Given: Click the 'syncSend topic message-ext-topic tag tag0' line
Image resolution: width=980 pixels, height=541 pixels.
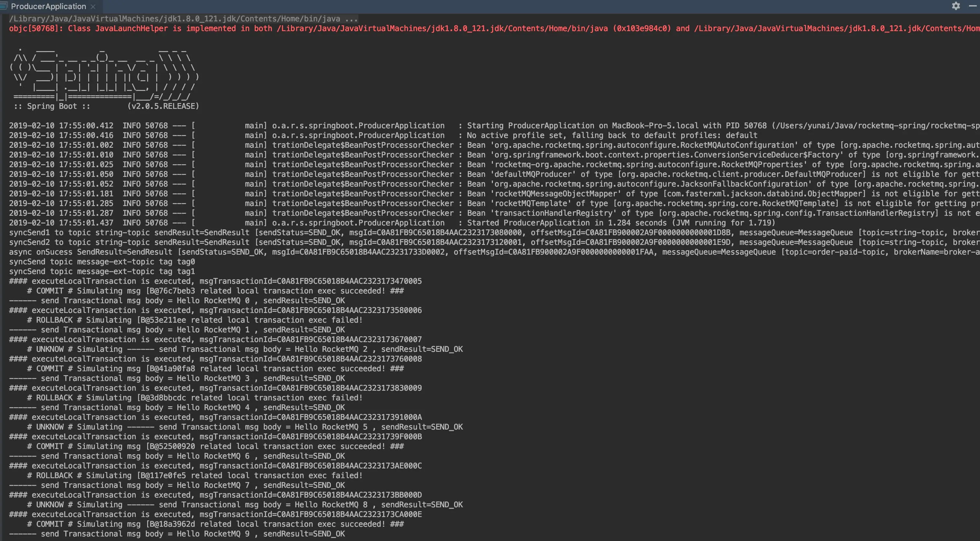Looking at the screenshot, I should click(x=102, y=262).
